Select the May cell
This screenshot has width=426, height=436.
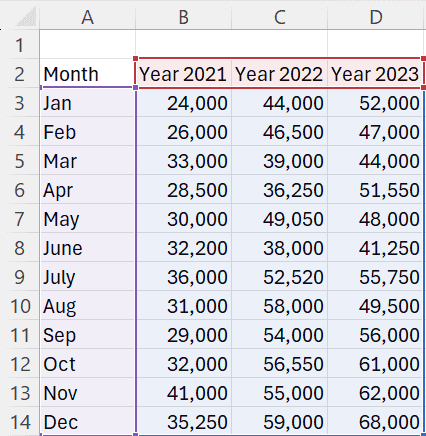tap(88, 219)
